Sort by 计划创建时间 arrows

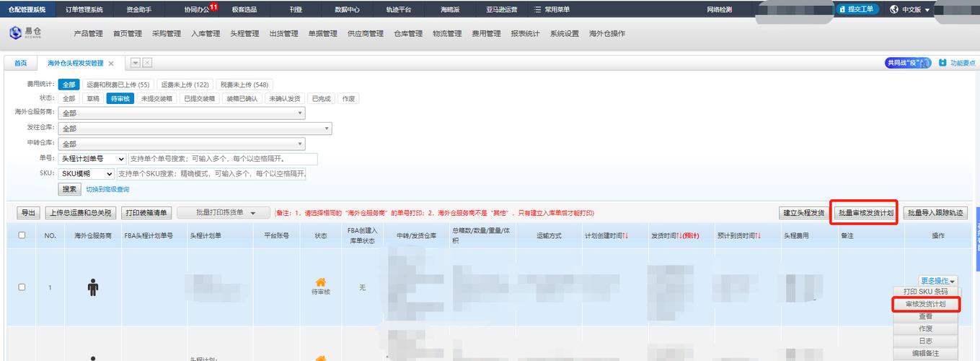click(x=625, y=235)
